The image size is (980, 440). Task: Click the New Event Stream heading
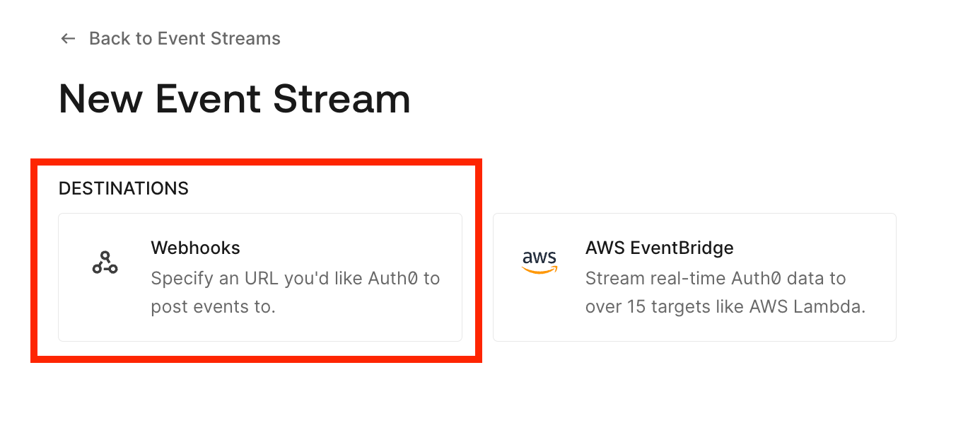click(234, 98)
